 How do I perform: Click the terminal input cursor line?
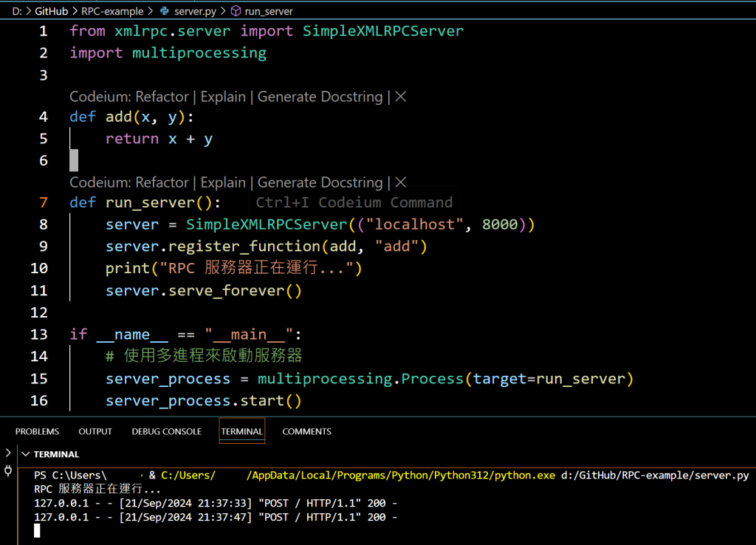pyautogui.click(x=37, y=531)
